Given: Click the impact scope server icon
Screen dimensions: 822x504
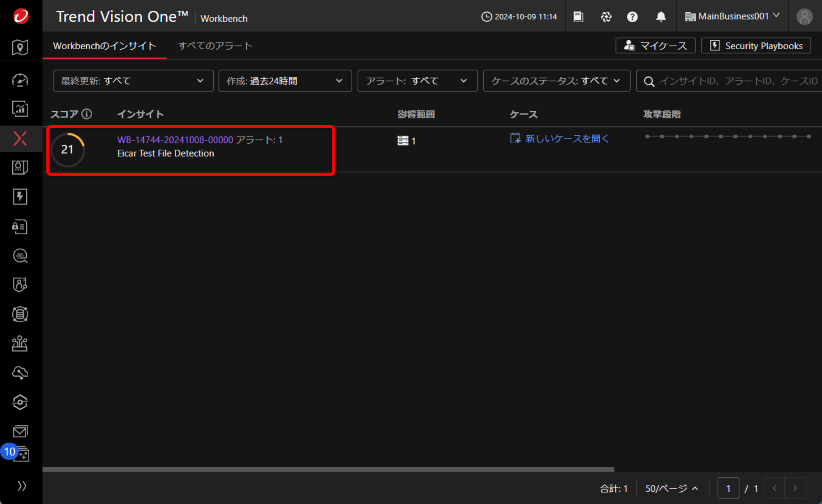Looking at the screenshot, I should tap(403, 140).
